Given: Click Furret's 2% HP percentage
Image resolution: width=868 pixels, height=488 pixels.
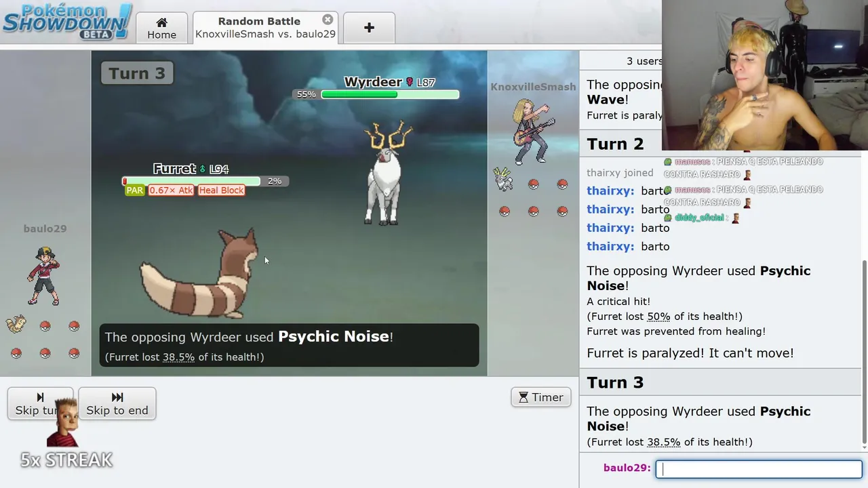Looking at the screenshot, I should click(x=275, y=181).
